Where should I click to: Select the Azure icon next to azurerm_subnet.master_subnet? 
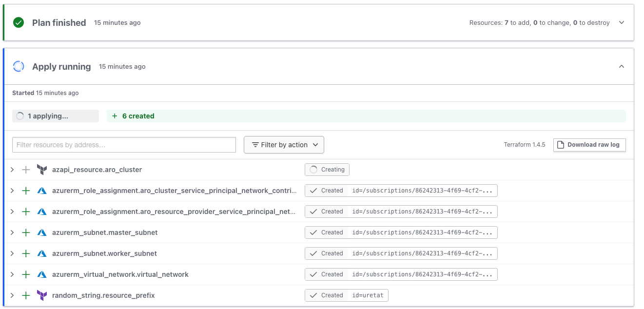(42, 232)
